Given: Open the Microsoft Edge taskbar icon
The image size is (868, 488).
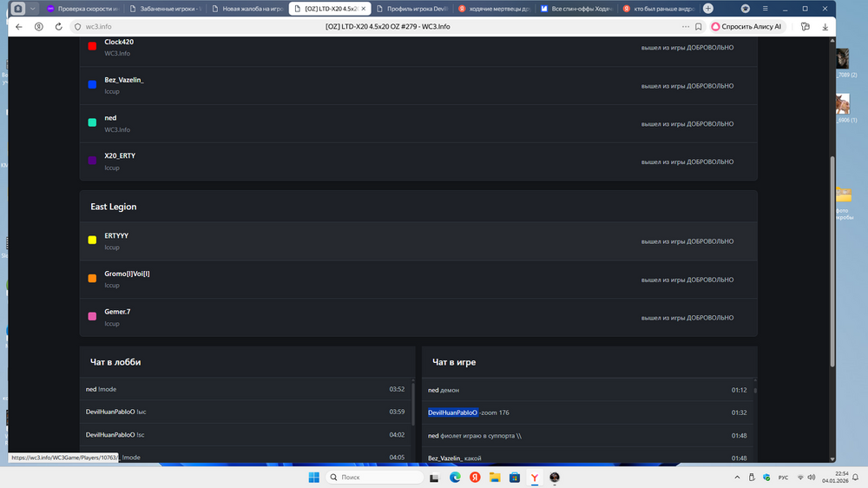Looking at the screenshot, I should pyautogui.click(x=455, y=478).
